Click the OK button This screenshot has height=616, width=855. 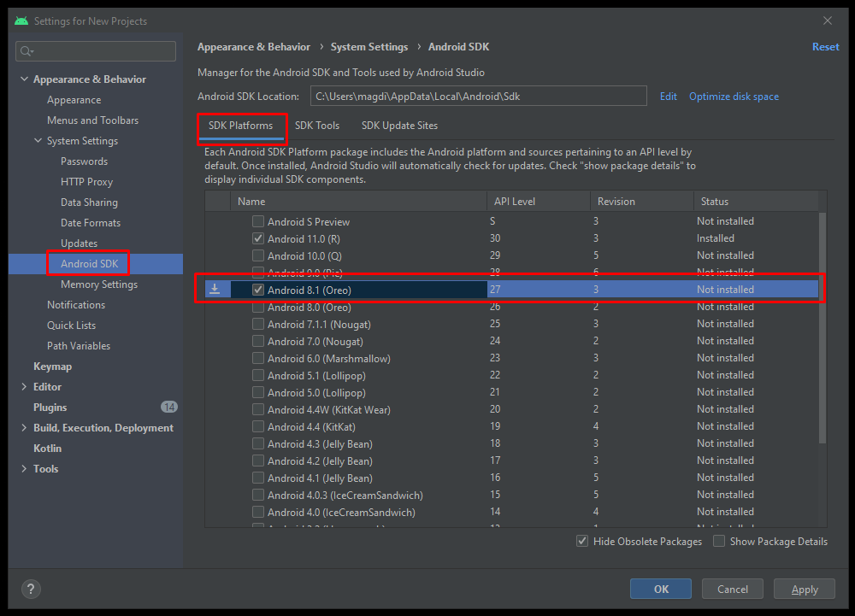point(661,589)
